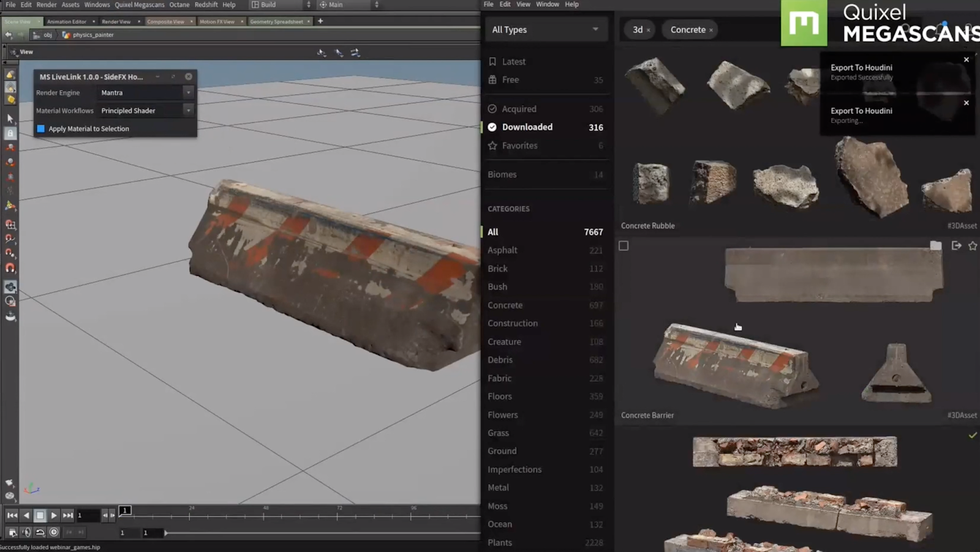Toggle the green checkmark on the brick wall asset
Viewport: 980px width, 552px height.
(x=972, y=435)
